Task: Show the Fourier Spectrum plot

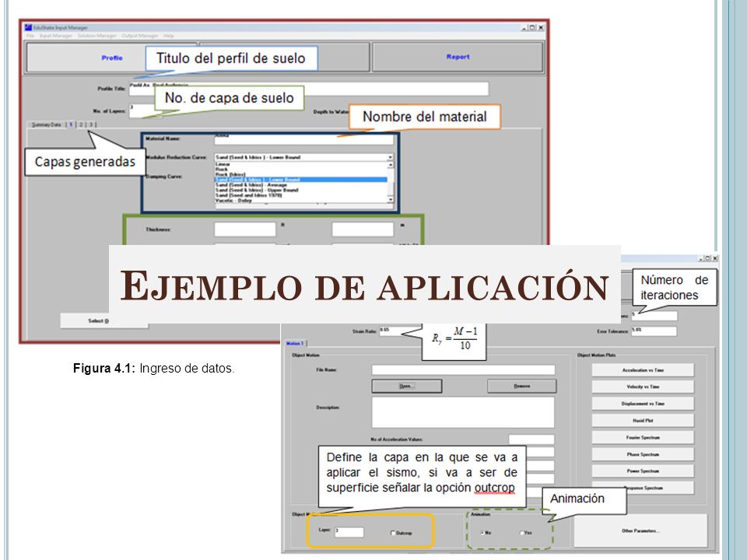Action: [x=643, y=437]
